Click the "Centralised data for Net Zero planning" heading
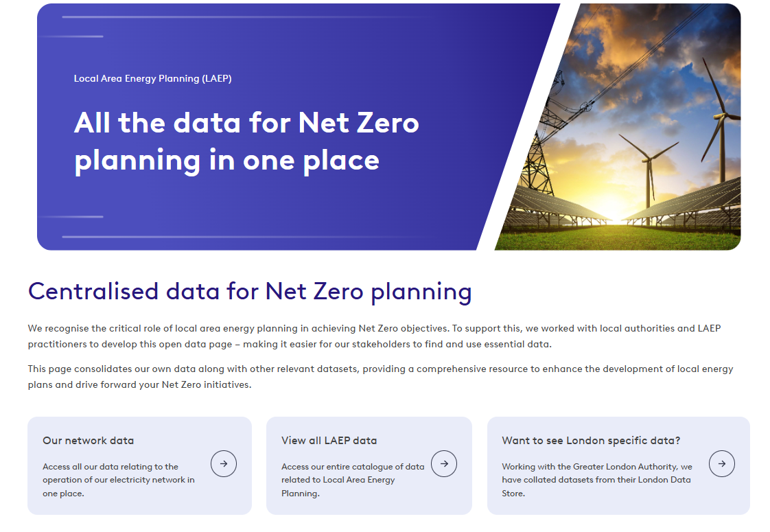770x532 pixels. (x=250, y=291)
